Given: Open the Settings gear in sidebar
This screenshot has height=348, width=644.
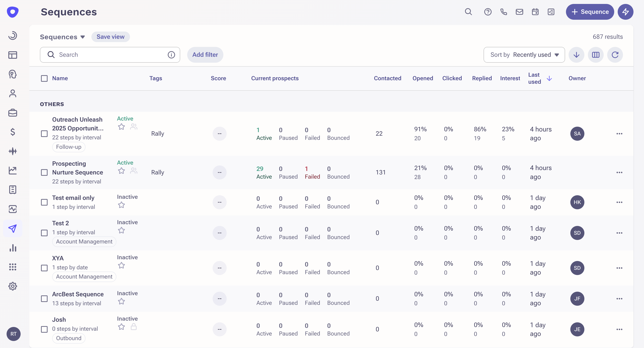Looking at the screenshot, I should coord(12,286).
